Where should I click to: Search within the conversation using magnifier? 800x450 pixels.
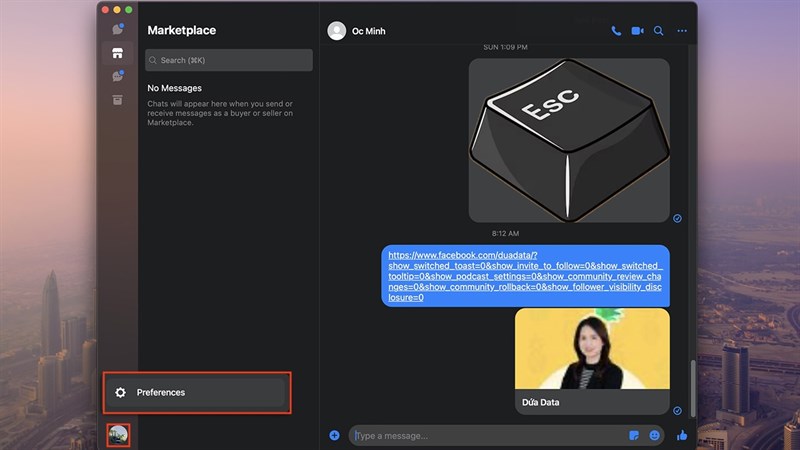click(x=659, y=31)
